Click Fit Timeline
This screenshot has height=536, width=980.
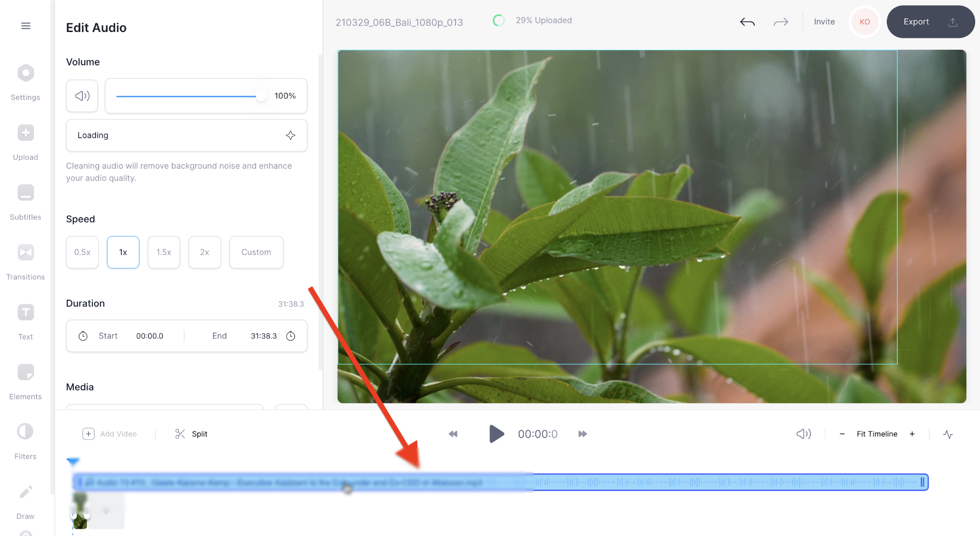click(x=877, y=434)
